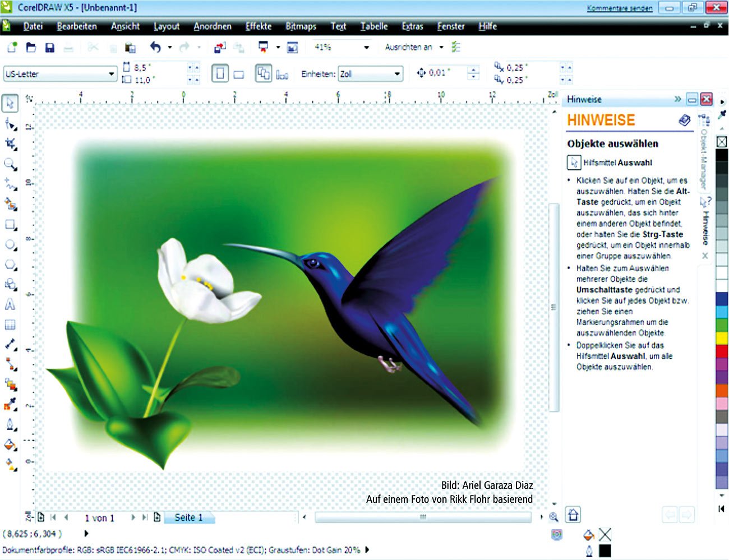Click the nudge distance 0,01 field
The width and height of the screenshot is (729, 560).
[x=447, y=73]
